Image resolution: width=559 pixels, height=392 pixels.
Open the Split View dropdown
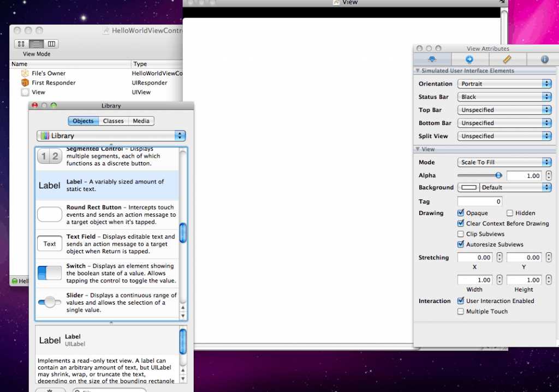click(504, 136)
